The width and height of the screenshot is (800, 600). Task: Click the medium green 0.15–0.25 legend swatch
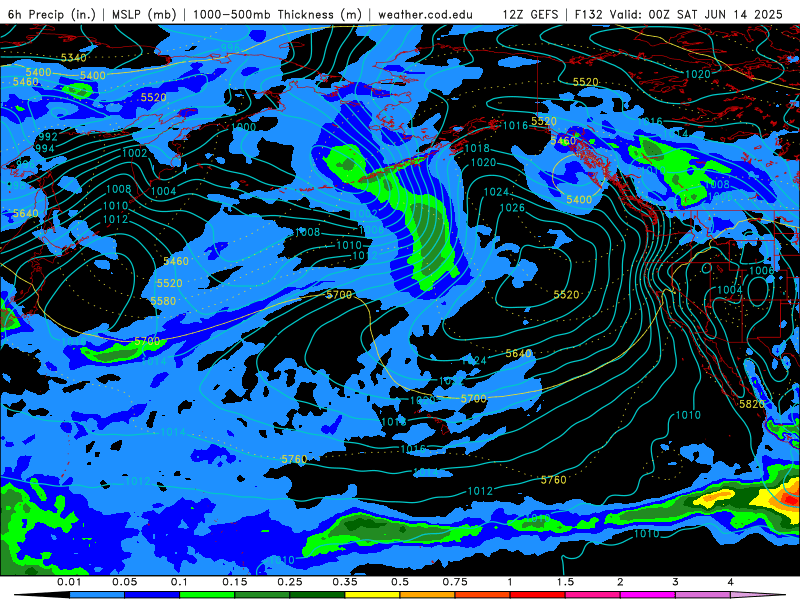[x=262, y=595]
